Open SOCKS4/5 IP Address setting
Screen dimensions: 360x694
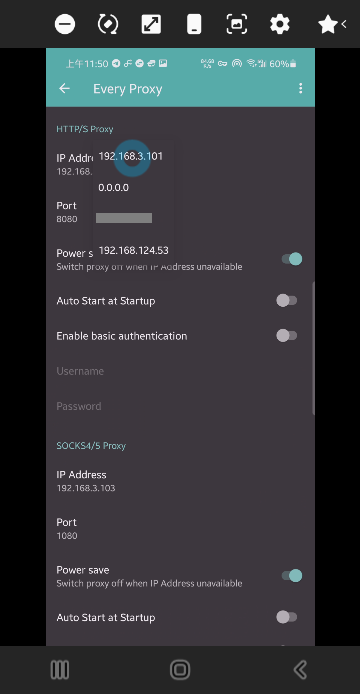pos(180,481)
